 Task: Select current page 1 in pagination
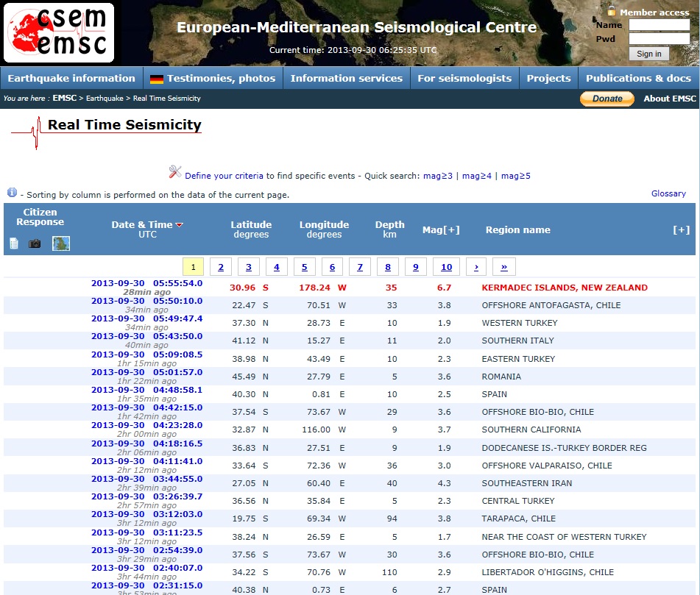tap(193, 267)
